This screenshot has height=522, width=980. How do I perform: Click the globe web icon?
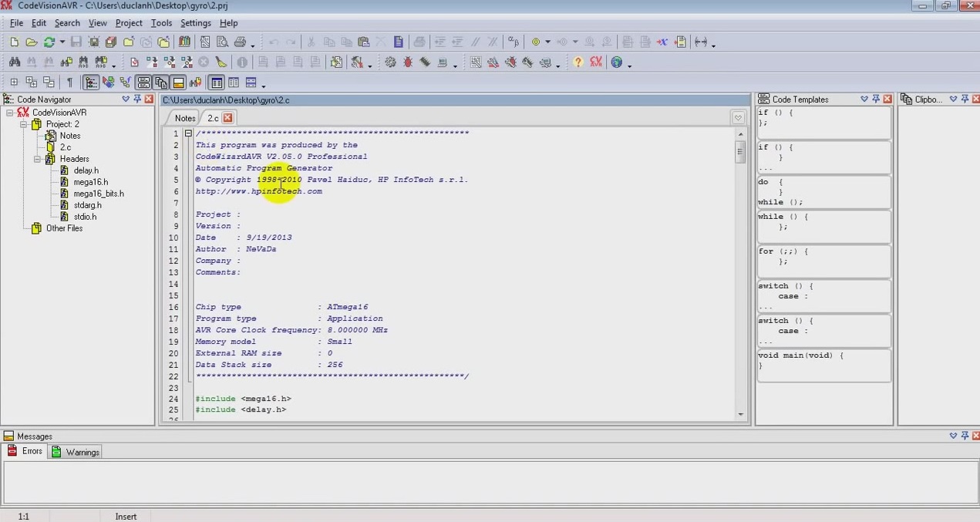pos(616,62)
